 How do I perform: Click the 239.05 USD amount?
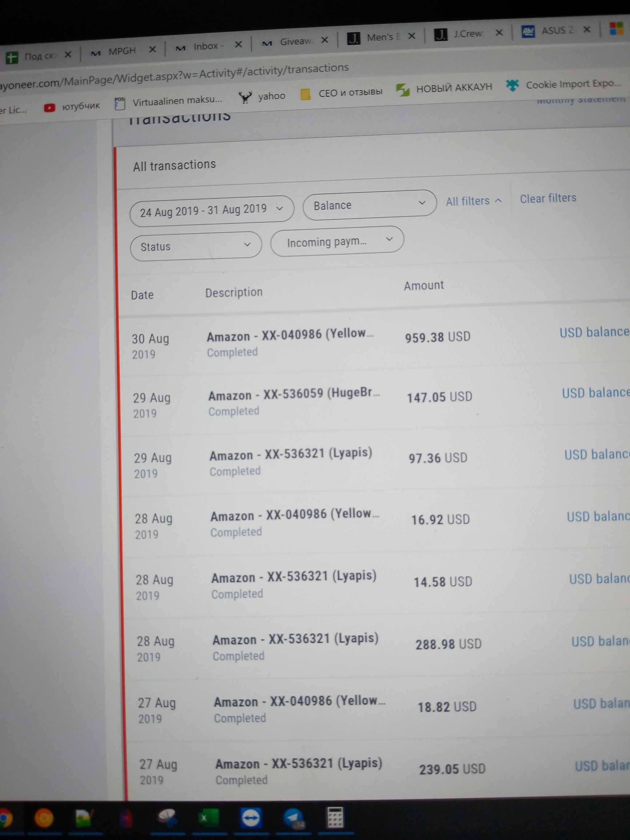coord(452,769)
